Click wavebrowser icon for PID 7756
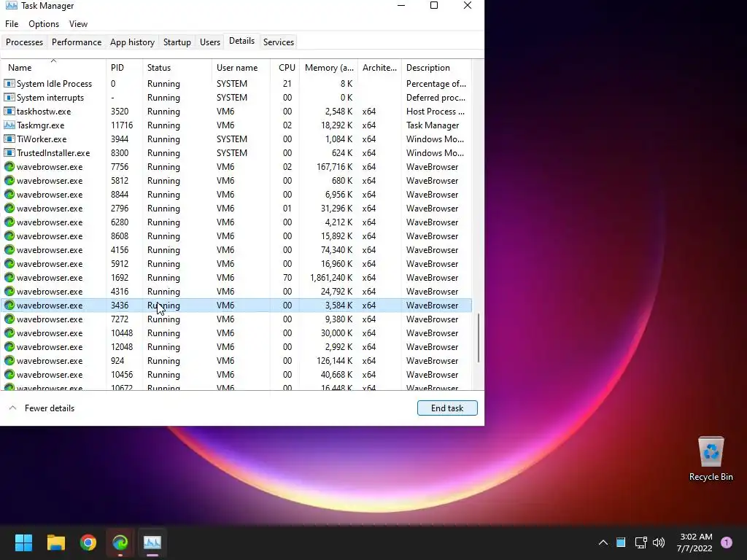The image size is (747, 560). pyautogui.click(x=9, y=167)
